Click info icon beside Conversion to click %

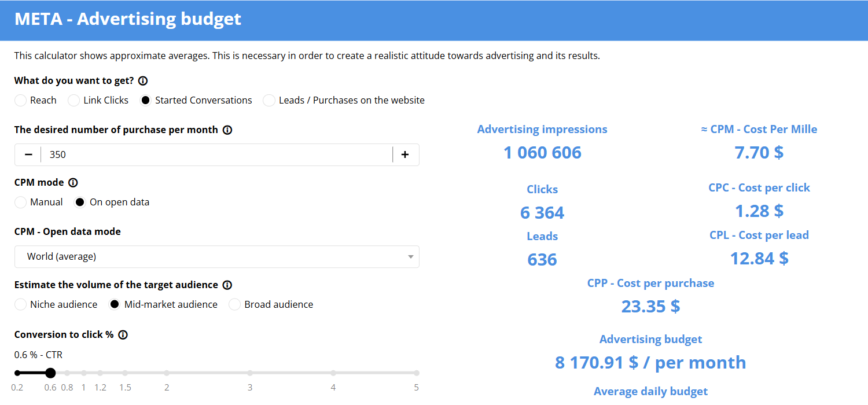(x=123, y=335)
